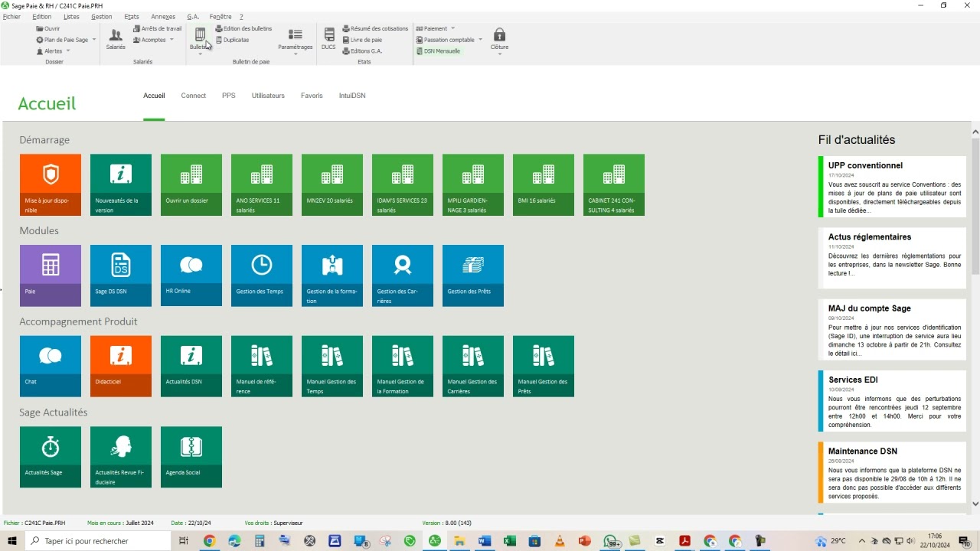
Task: Click Duplicatas in the ribbon
Action: click(x=232, y=40)
